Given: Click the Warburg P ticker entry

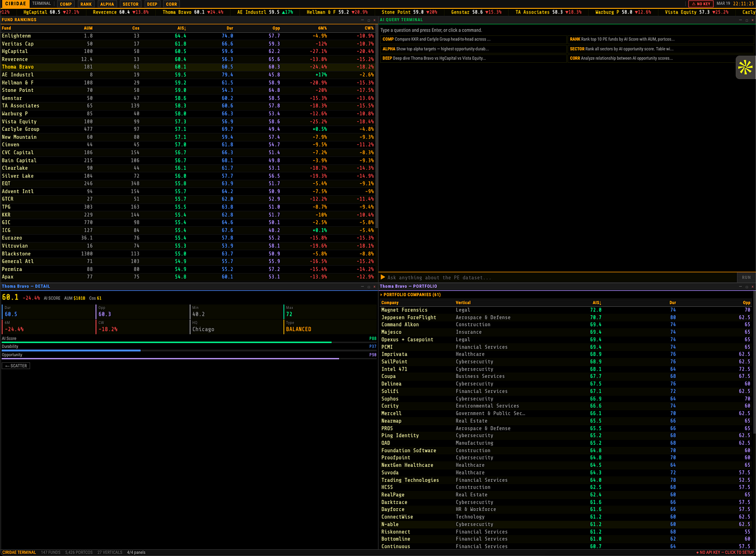Looking at the screenshot, I should coord(623,12).
